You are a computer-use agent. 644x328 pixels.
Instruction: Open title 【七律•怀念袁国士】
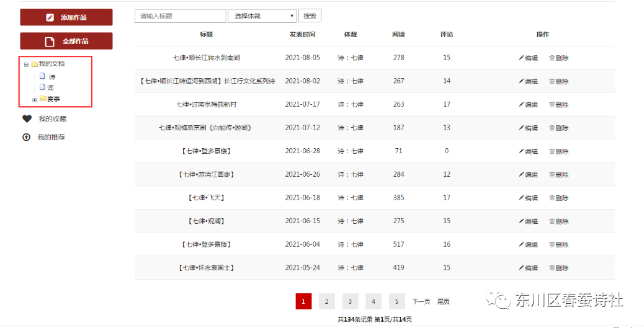click(x=206, y=268)
